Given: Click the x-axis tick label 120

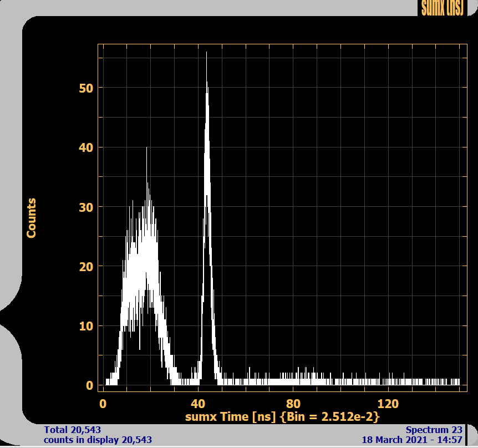Looking at the screenshot, I should (x=388, y=404).
